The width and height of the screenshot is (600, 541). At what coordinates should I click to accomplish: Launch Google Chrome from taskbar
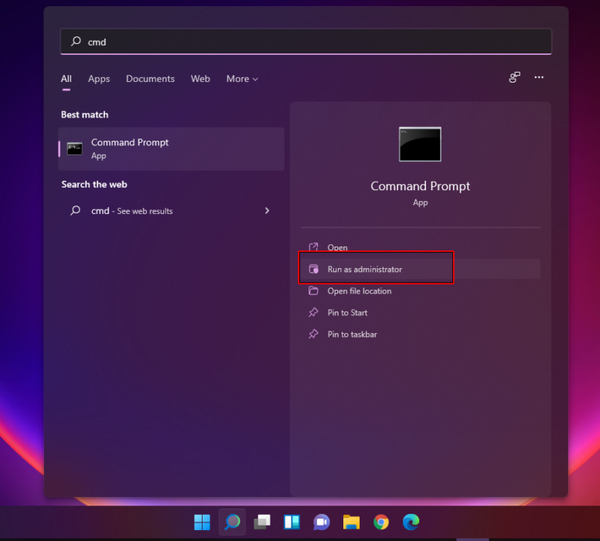tap(381, 522)
